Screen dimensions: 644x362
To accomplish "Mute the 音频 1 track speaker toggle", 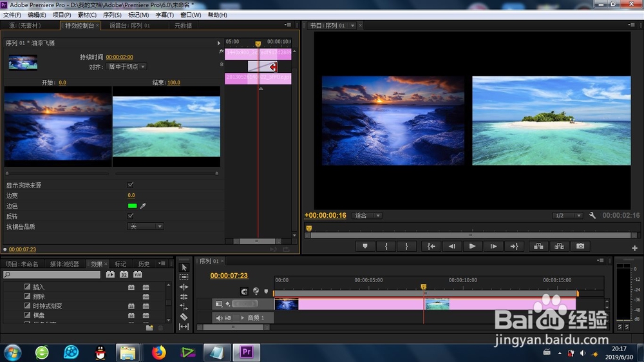I will (x=219, y=318).
